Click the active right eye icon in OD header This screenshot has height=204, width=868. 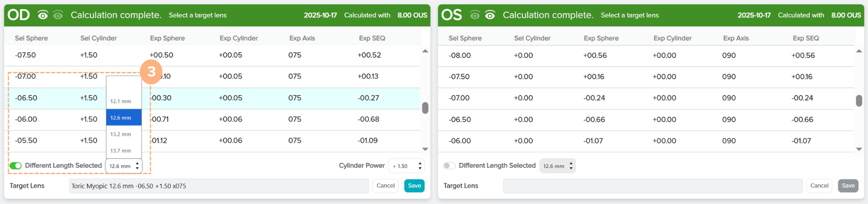pos(43,15)
